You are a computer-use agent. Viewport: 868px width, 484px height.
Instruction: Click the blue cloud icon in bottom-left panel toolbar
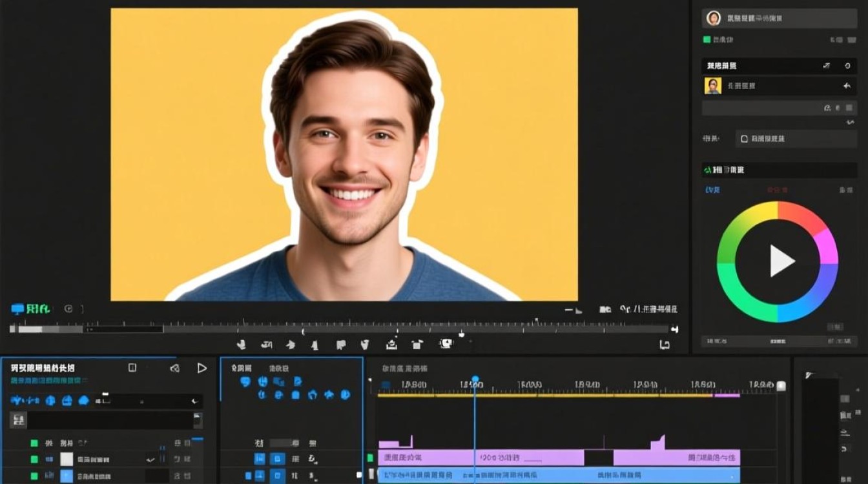83,401
